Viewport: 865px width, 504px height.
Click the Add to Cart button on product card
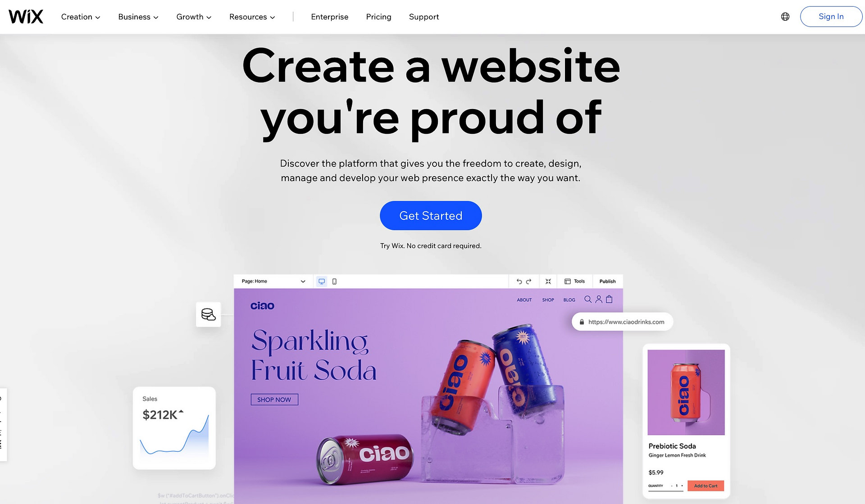coord(706,486)
